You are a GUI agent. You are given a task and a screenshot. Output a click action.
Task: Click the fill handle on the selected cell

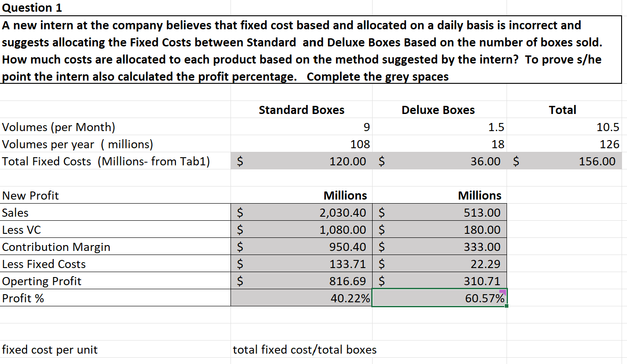(x=507, y=305)
